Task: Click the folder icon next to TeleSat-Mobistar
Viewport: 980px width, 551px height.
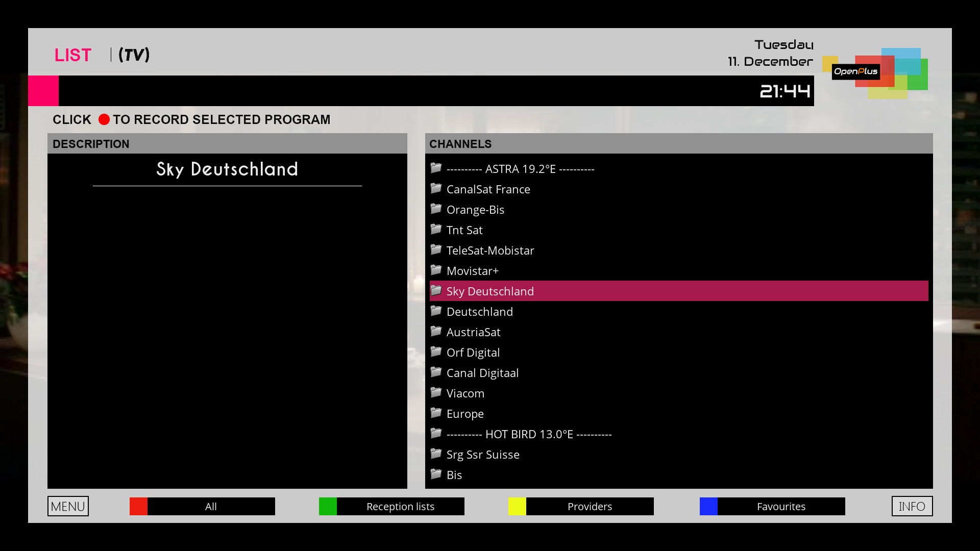Action: pyautogui.click(x=436, y=249)
